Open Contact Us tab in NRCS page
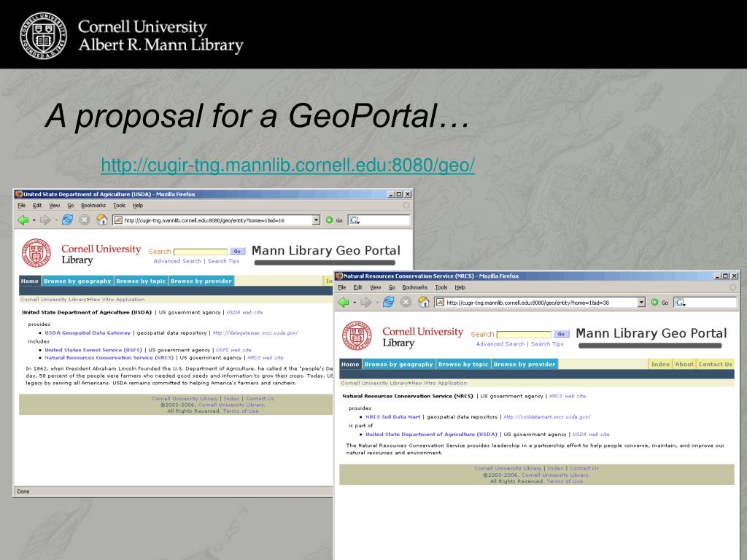Image resolution: width=747 pixels, height=560 pixels. click(x=716, y=365)
